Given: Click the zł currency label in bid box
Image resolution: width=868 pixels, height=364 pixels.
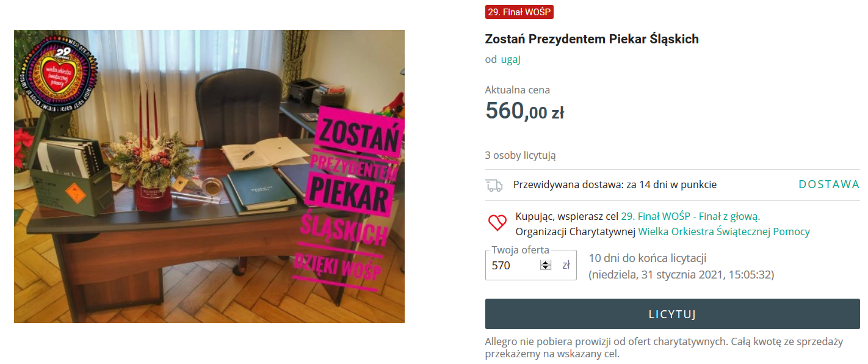Looking at the screenshot, I should point(566,265).
